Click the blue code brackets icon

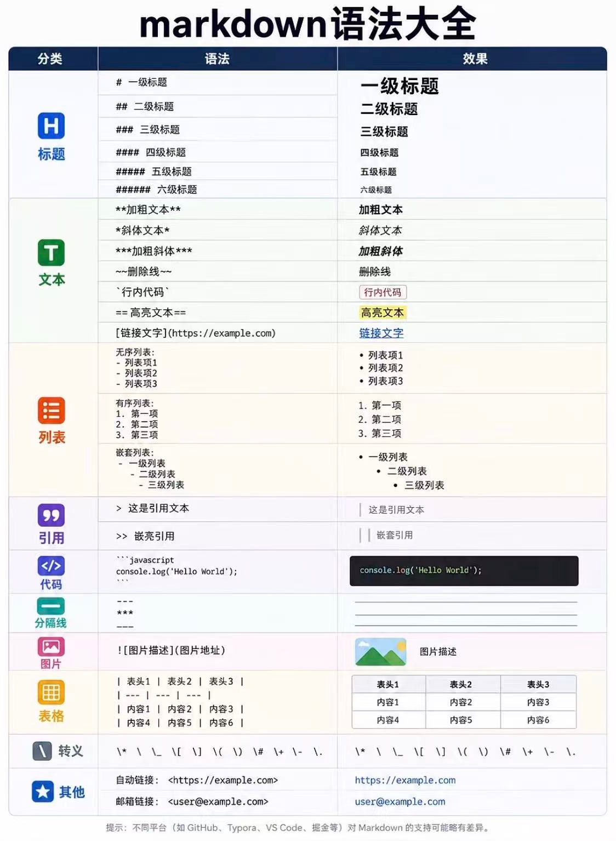coord(51,565)
